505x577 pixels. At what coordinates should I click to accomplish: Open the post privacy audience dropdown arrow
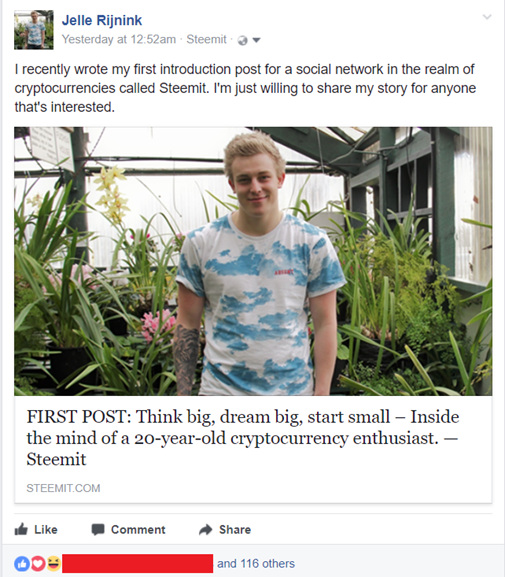click(256, 40)
